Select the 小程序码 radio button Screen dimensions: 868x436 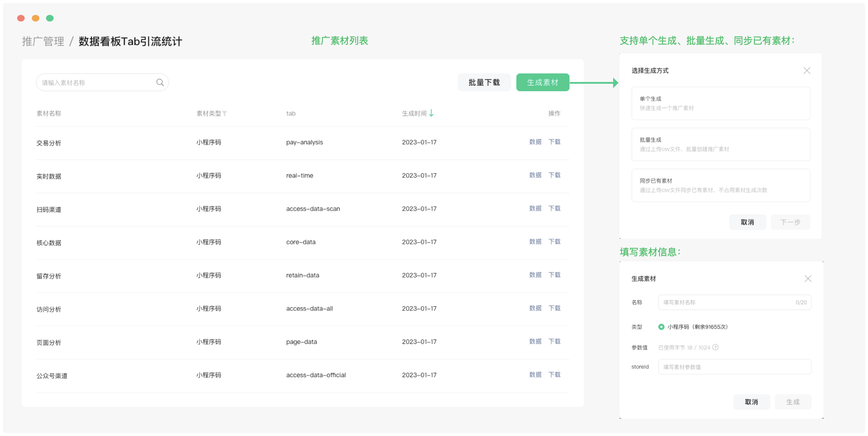(661, 326)
